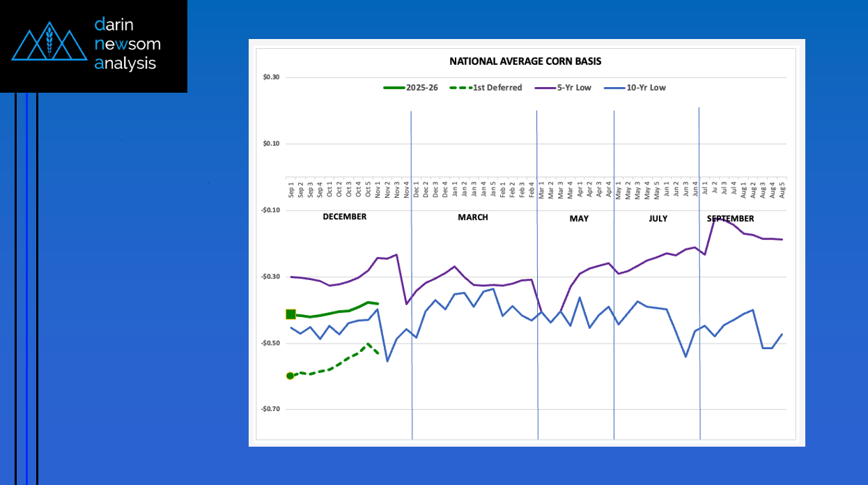Click the JULY contract section label
The height and width of the screenshot is (485, 868).
tap(658, 219)
